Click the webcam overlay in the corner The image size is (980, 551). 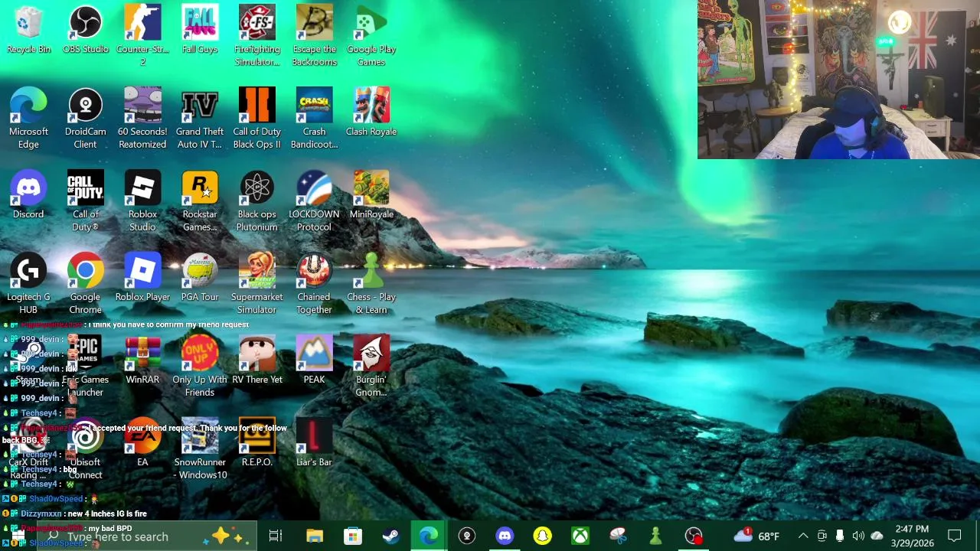point(838,80)
